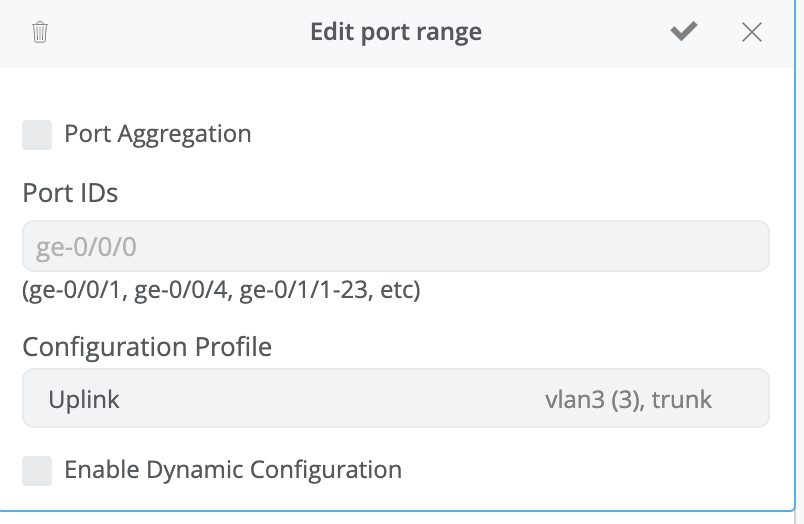Dismiss the Edit port range dialog

click(752, 32)
